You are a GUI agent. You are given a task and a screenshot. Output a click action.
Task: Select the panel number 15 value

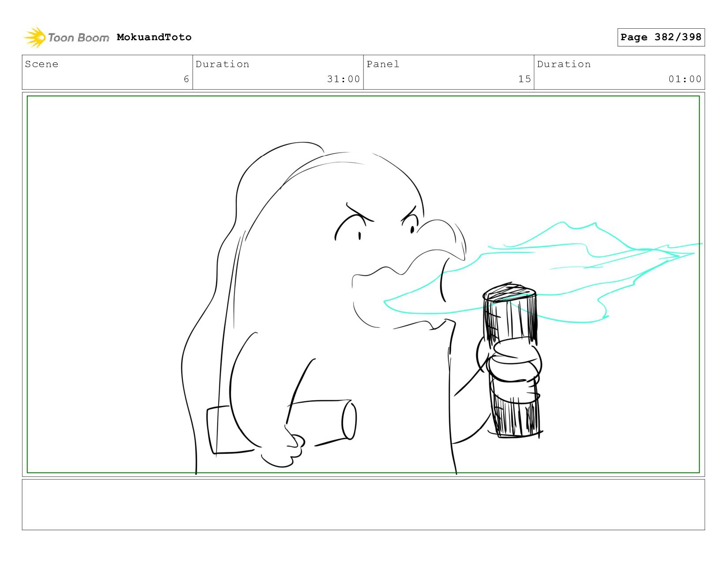tap(525, 79)
